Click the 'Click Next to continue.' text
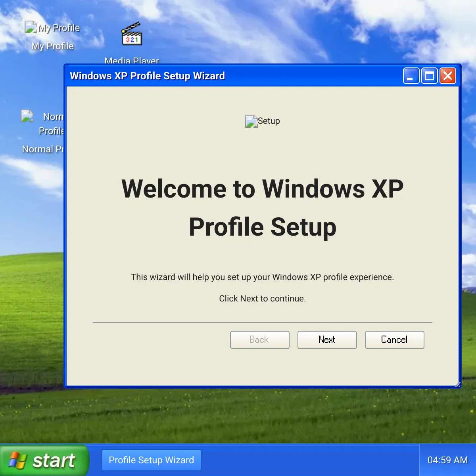Viewport: 476px width, 476px height. click(263, 299)
